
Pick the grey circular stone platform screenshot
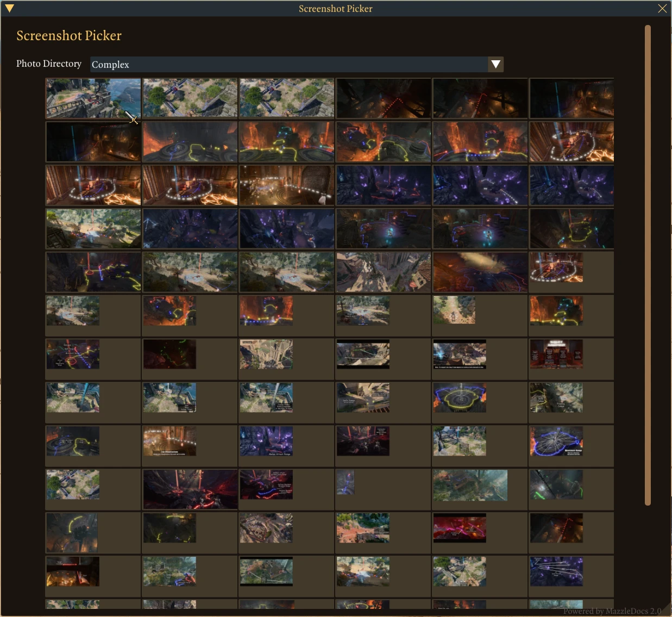click(x=190, y=142)
